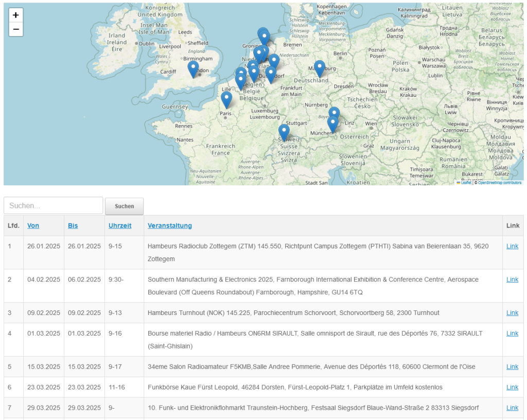
Task: Open Link for Hambeurs Radioclub Zottegem
Action: [x=512, y=246]
